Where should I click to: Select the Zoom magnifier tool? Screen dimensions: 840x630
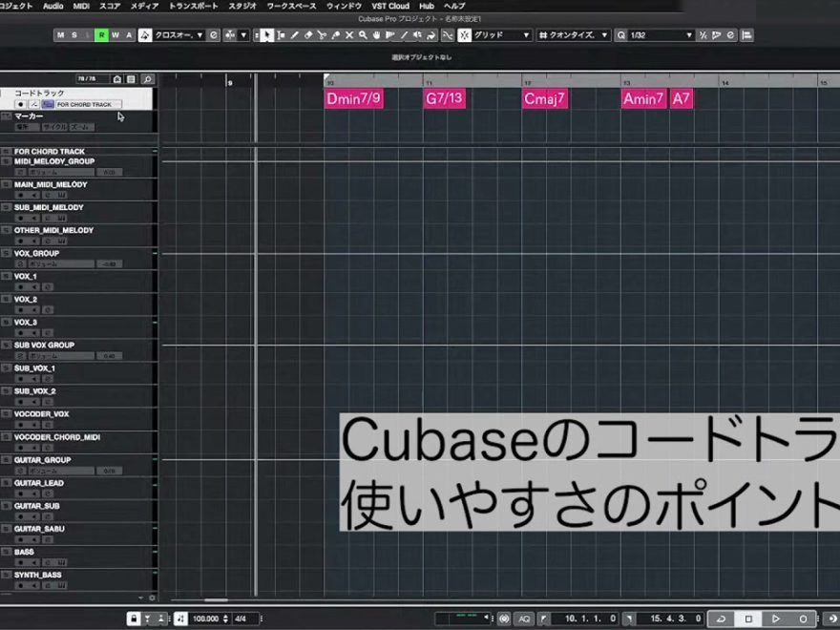[x=363, y=35]
